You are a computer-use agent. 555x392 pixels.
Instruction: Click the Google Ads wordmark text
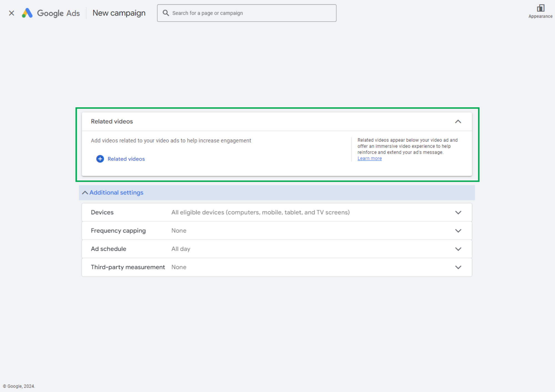pyautogui.click(x=58, y=13)
